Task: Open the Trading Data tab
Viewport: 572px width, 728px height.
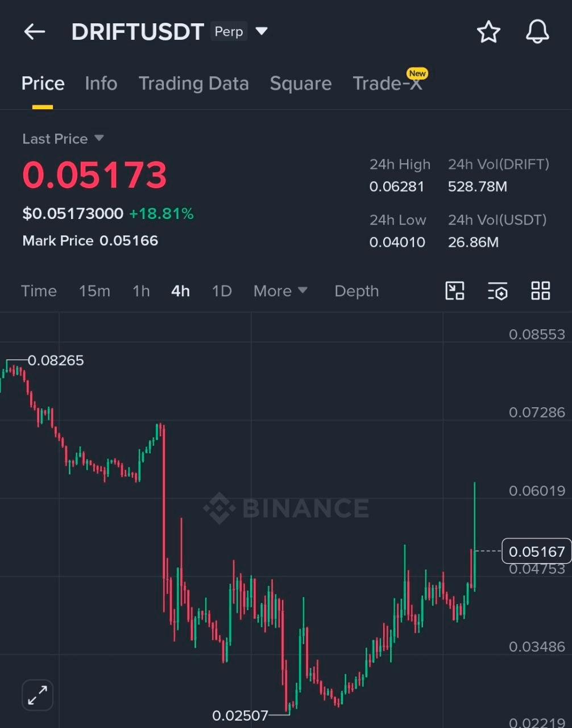Action: pos(193,84)
